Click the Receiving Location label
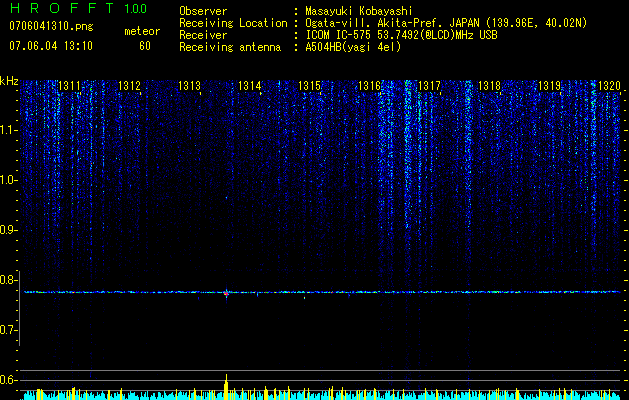Viewport: 629px width, 400px height. 233,23
